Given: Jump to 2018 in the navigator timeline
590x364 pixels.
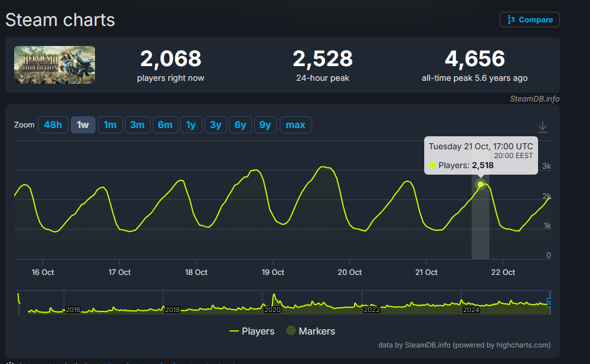Looking at the screenshot, I should tap(172, 310).
